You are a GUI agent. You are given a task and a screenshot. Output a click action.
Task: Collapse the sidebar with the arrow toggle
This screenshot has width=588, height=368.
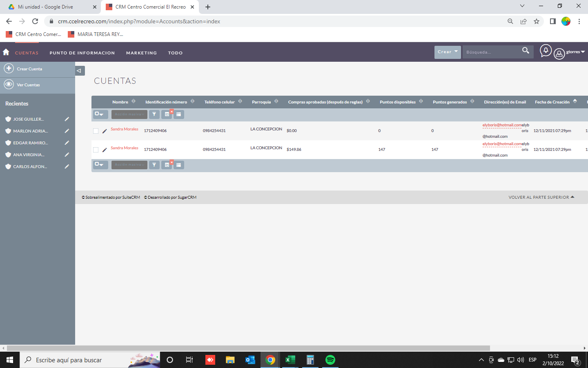(80, 71)
